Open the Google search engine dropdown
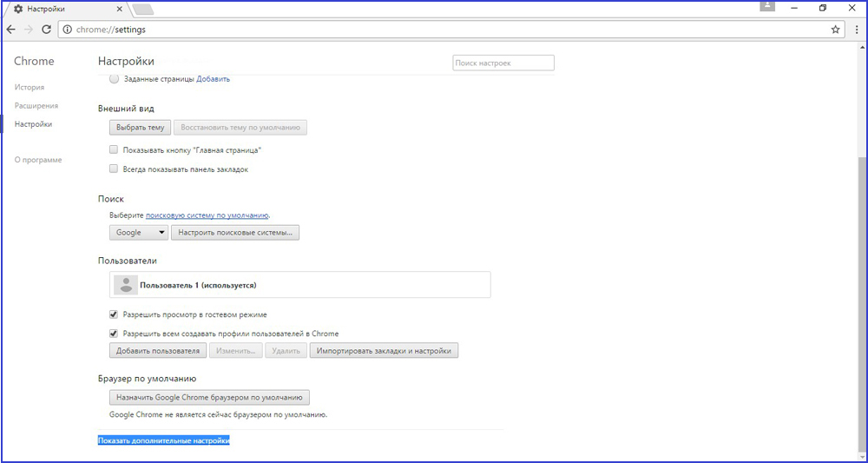Viewport: 868px width, 463px height. (x=139, y=233)
